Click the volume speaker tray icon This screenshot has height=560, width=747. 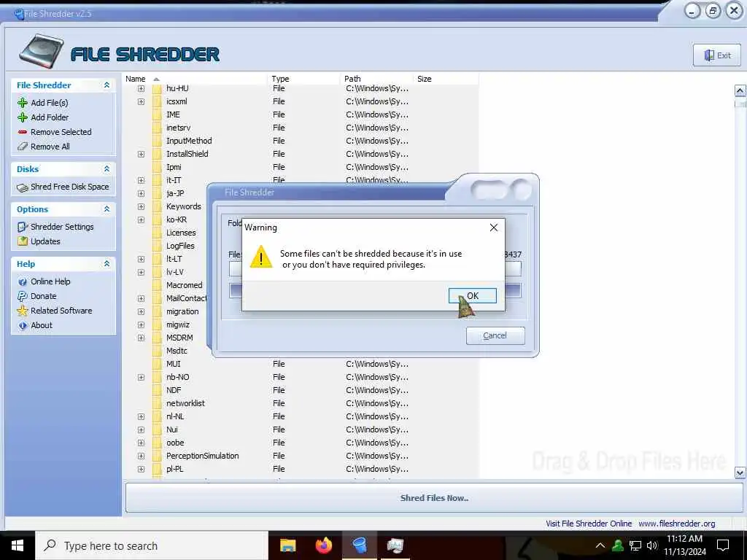(651, 545)
